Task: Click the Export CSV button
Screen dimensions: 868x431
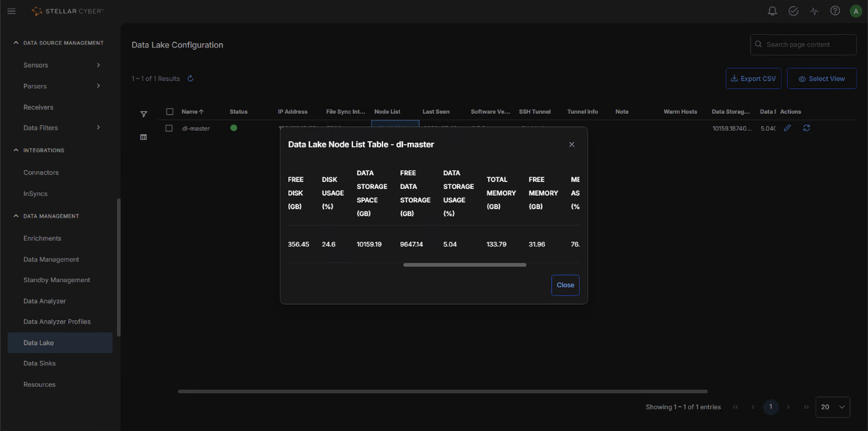Action: [753, 78]
